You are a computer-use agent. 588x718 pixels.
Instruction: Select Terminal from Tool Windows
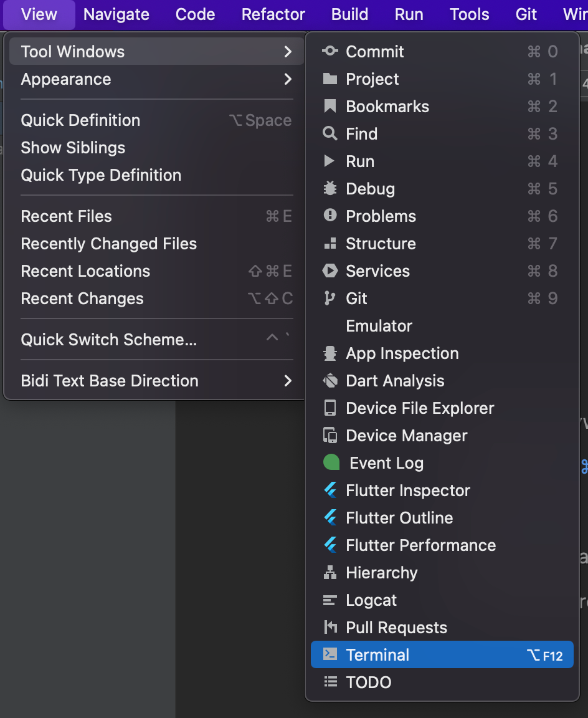(x=378, y=655)
